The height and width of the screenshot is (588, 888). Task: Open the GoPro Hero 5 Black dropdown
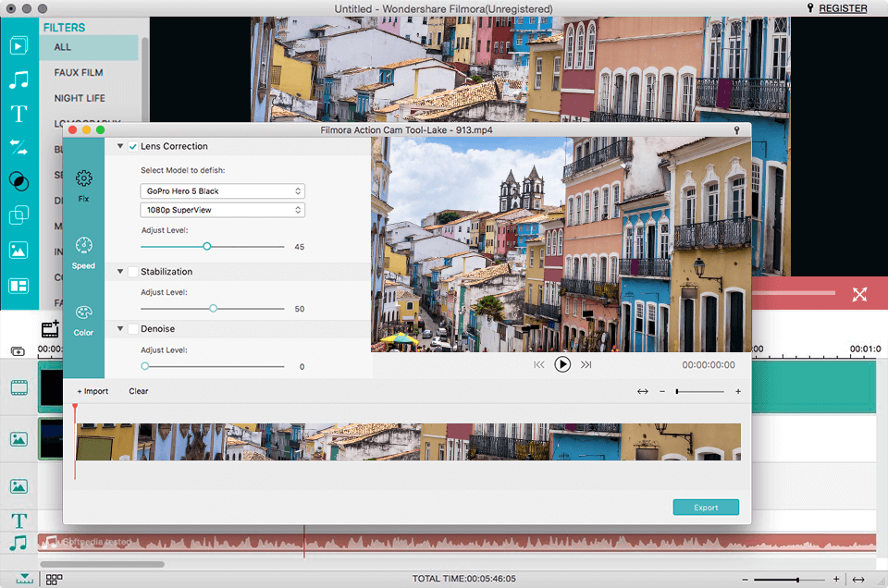(x=223, y=191)
